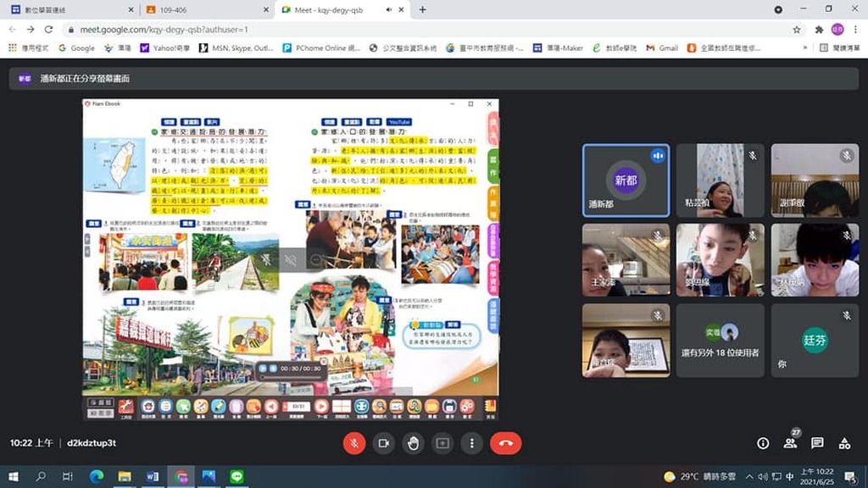The height and width of the screenshot is (488, 868).
Task: Mute the Meet tab audio speaker icon
Action: [x=388, y=10]
